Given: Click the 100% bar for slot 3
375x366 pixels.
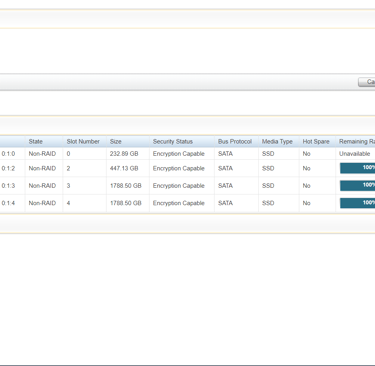Looking at the screenshot, I should pos(357,186).
